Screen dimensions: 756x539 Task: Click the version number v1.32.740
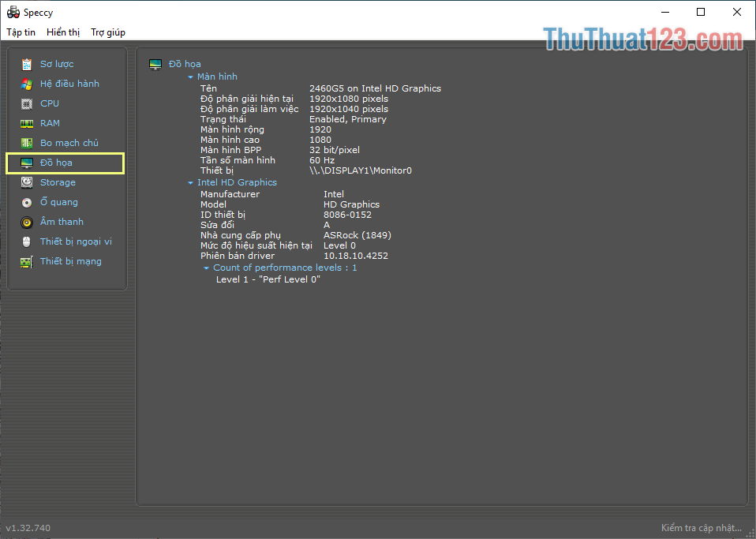(28, 528)
